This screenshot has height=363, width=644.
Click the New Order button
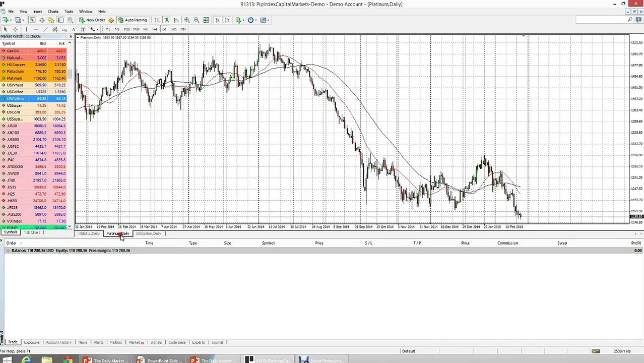tap(92, 20)
